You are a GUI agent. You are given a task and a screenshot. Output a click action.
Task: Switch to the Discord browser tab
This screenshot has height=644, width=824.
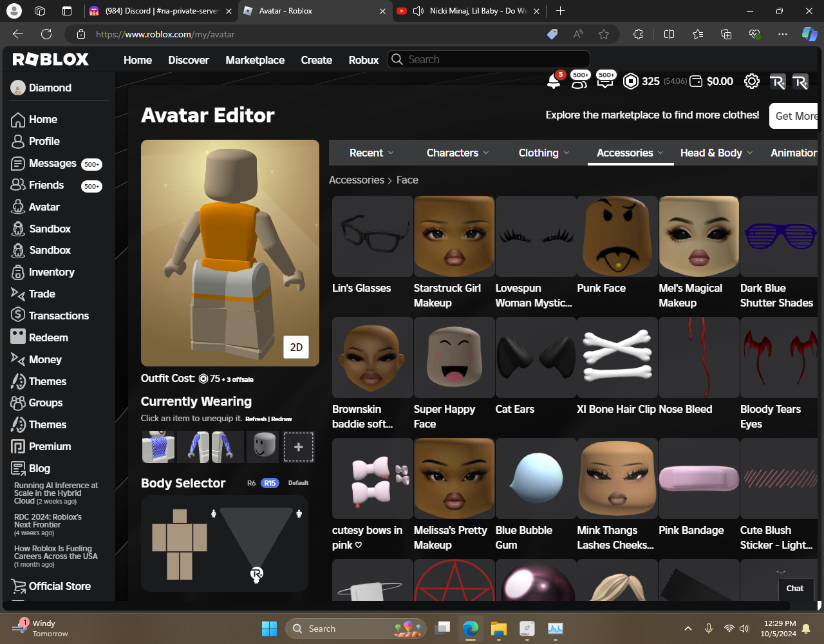pyautogui.click(x=160, y=11)
